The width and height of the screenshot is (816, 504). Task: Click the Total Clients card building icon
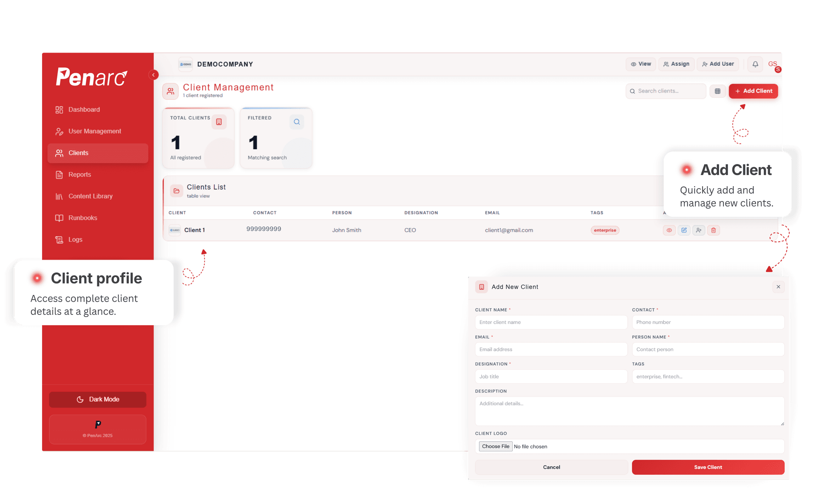(x=219, y=122)
